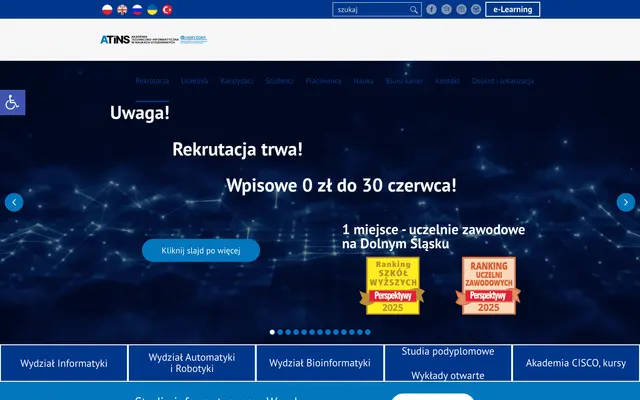The image size is (640, 400).
Task: Switch site language via UK flag
Action: tap(122, 9)
